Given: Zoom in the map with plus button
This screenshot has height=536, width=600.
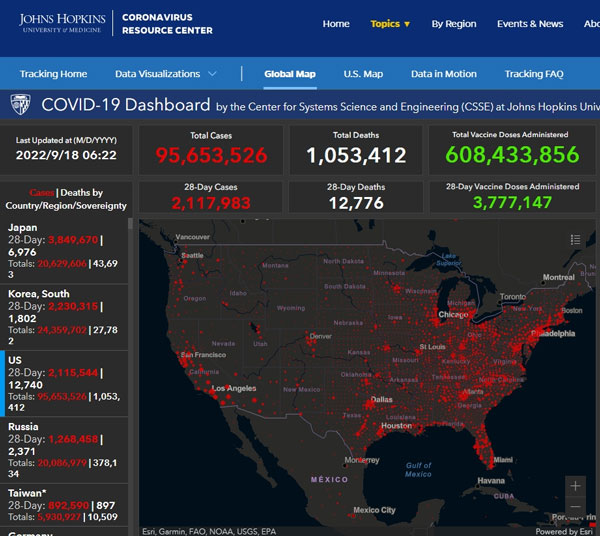Looking at the screenshot, I should pyautogui.click(x=575, y=487).
